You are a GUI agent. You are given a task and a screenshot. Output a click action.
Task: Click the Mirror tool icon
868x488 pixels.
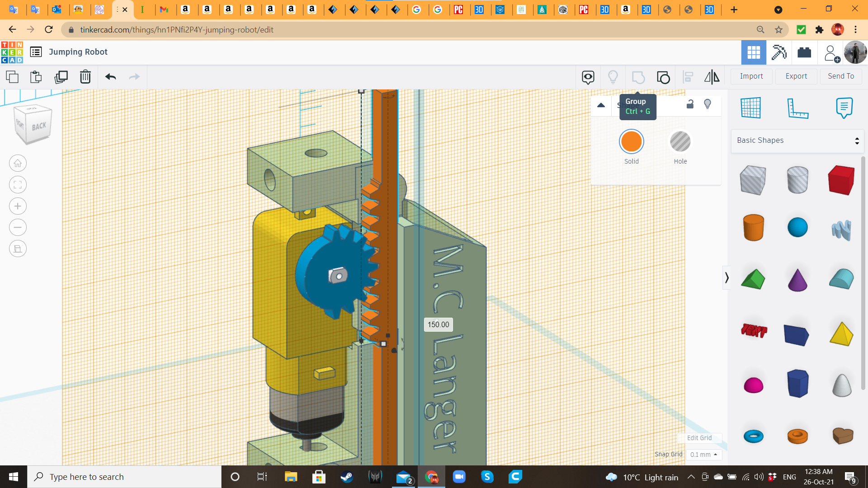click(x=712, y=77)
